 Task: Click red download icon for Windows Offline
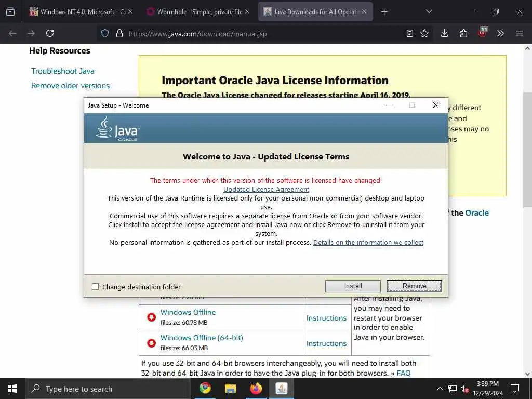click(x=151, y=317)
